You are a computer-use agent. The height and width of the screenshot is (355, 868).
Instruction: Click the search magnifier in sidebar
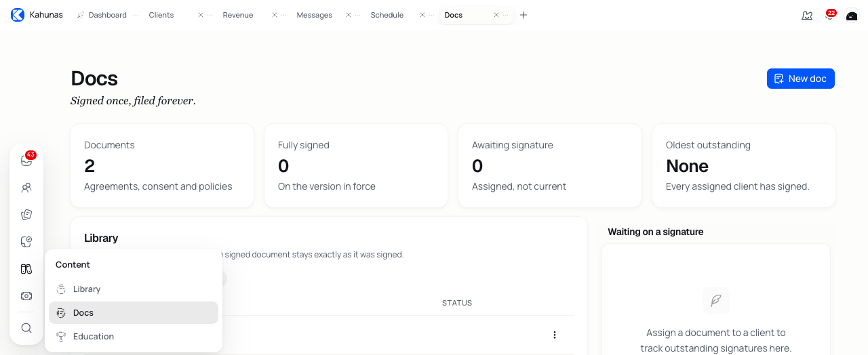click(x=26, y=328)
